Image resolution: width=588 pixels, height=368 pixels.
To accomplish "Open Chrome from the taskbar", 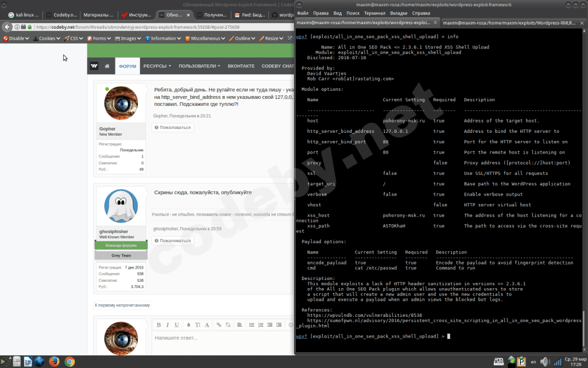I will point(69,362).
